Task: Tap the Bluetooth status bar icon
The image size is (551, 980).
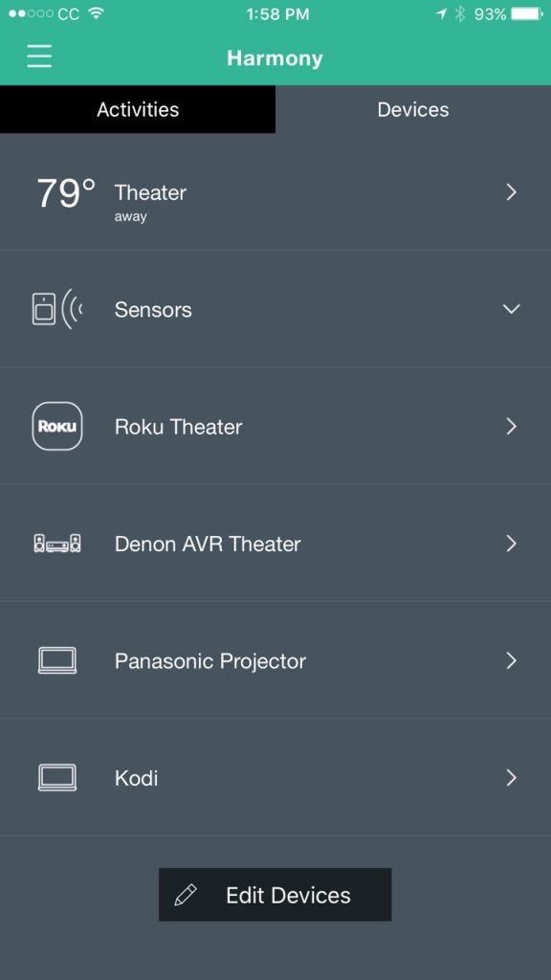Action: [x=460, y=14]
